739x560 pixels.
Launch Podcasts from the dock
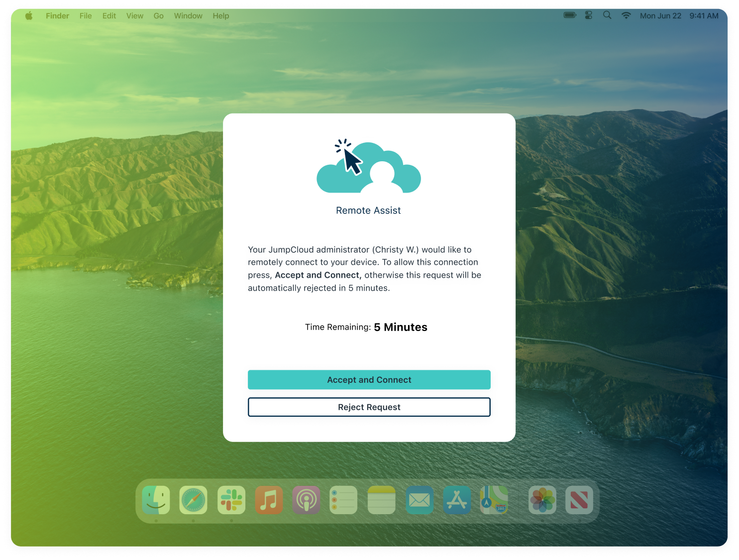307,500
